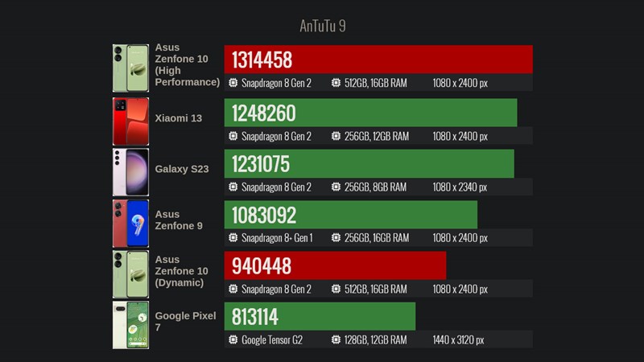This screenshot has width=644, height=362.
Task: Click the chipset icon in the 940448 row
Action: pyautogui.click(x=233, y=289)
